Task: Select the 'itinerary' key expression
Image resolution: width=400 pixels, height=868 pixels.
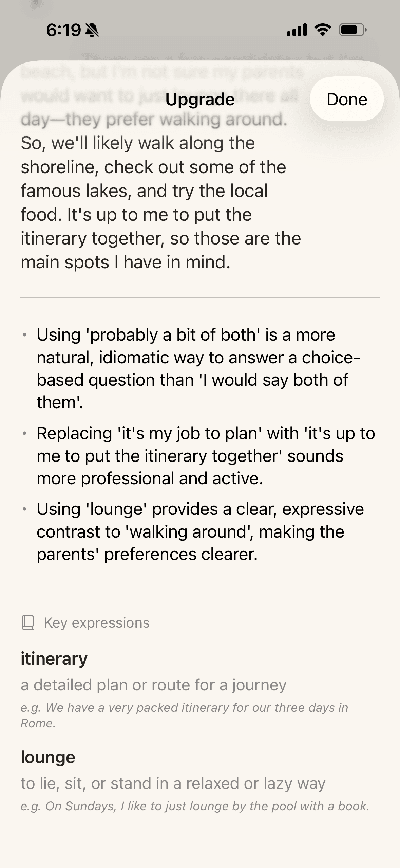Action: click(x=54, y=658)
